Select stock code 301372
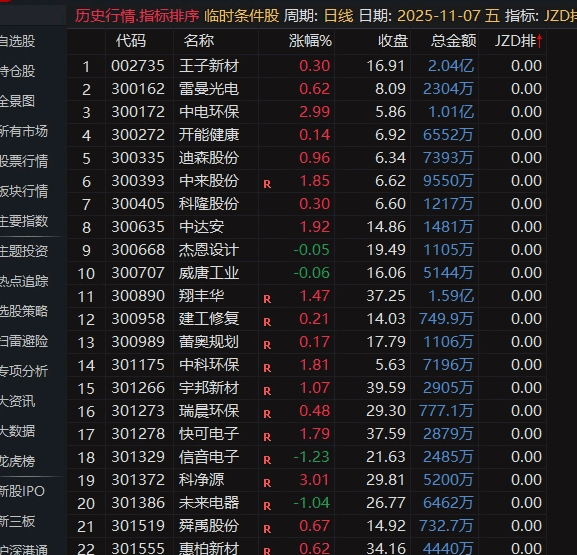Viewport: 577px width, 555px height. (x=138, y=480)
